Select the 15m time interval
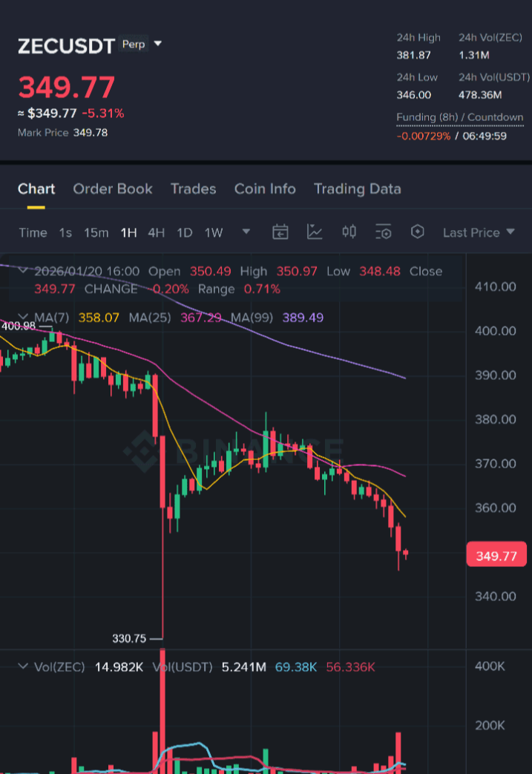 click(96, 232)
